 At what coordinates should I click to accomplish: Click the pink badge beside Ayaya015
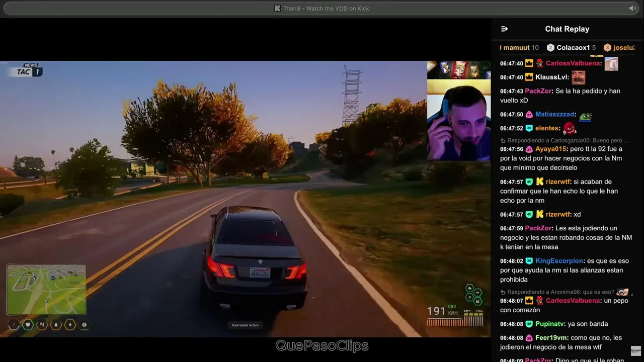click(529, 149)
